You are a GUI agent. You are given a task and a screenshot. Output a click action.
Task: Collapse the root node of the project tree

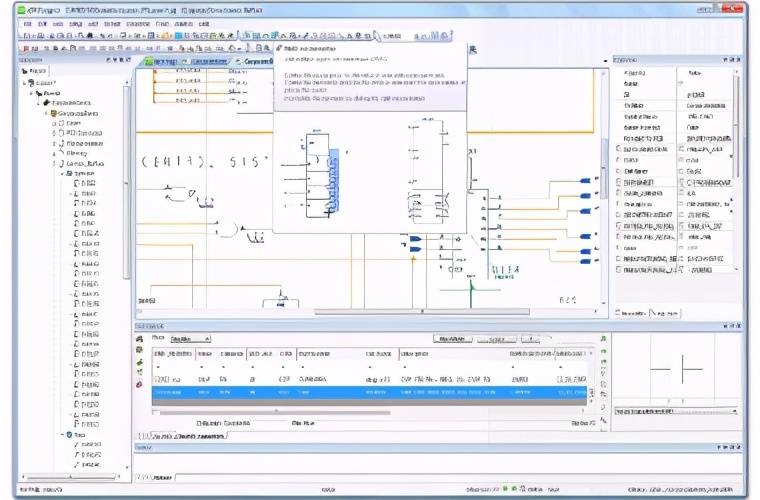(x=25, y=83)
